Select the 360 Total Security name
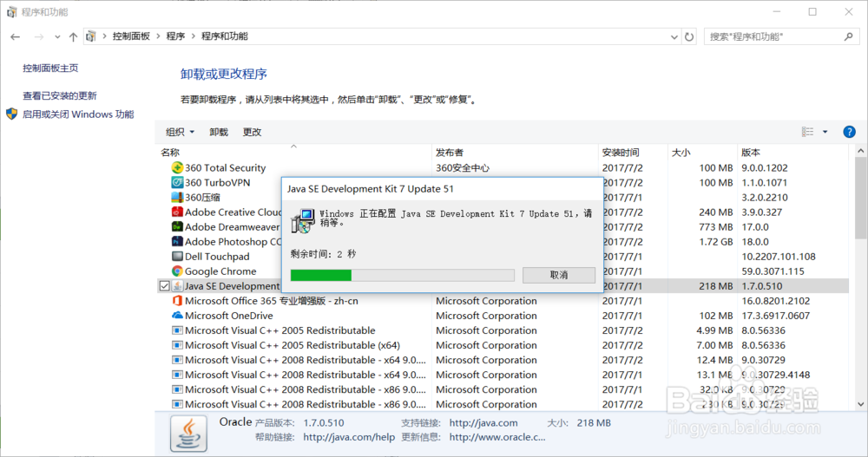868x457 pixels. point(226,167)
